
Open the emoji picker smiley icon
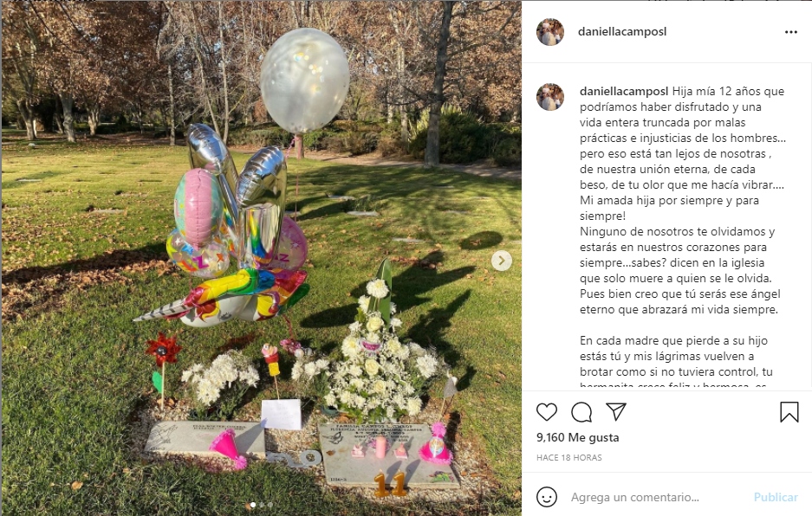(547, 497)
